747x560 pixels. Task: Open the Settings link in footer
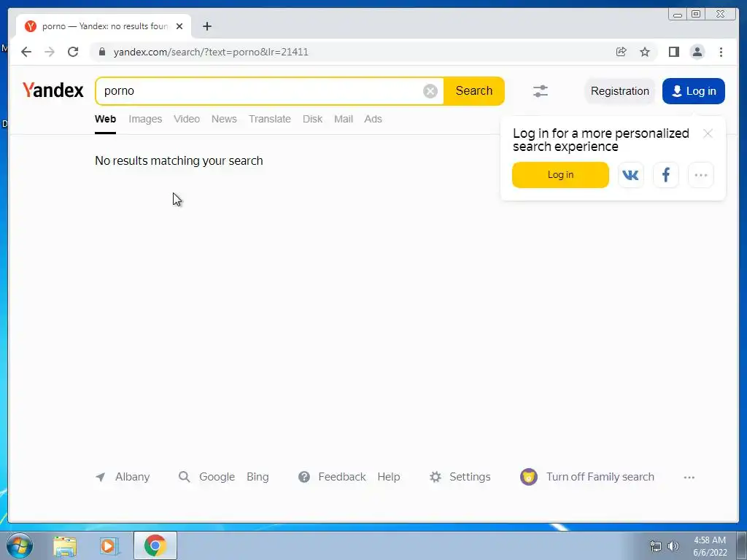coord(470,477)
